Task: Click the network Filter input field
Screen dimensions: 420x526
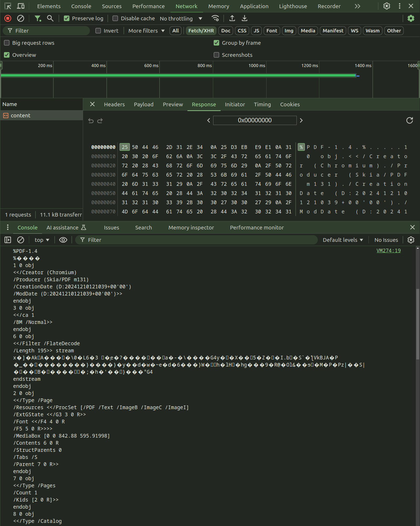Action: coord(46,31)
